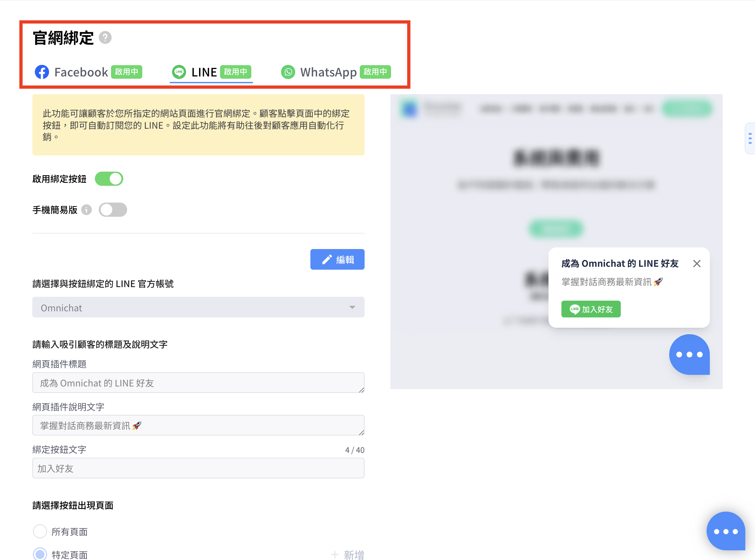
Task: Select the 所有頁面 radio option
Action: (40, 531)
